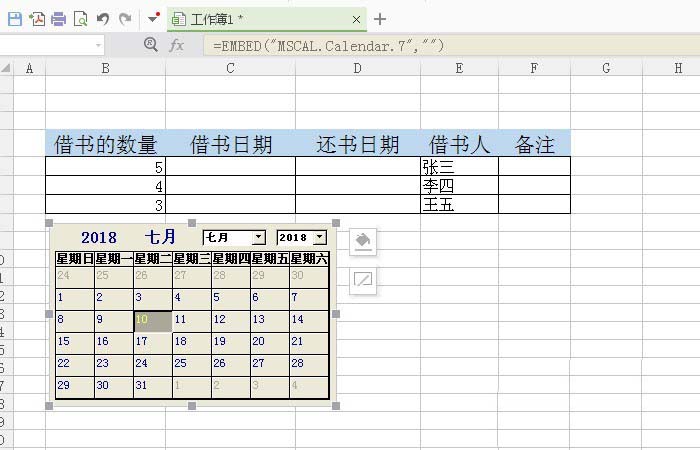The height and width of the screenshot is (450, 700).
Task: Select day 1 in the calendar's second week row
Action: (75, 299)
